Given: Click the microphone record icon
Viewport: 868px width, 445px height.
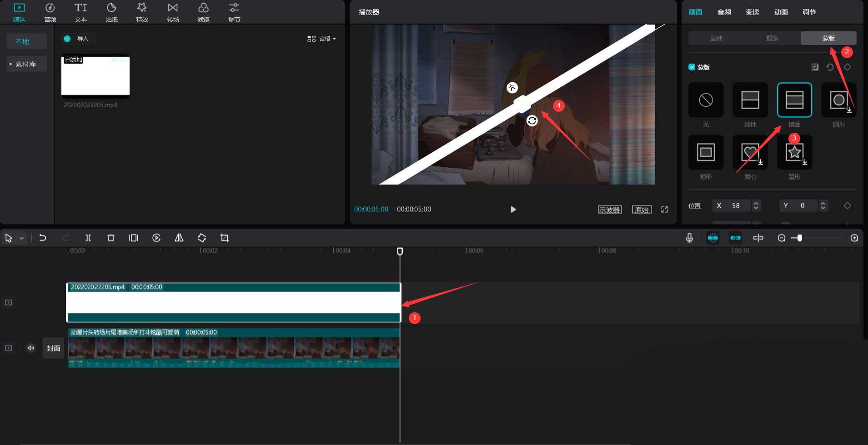Looking at the screenshot, I should pos(689,238).
